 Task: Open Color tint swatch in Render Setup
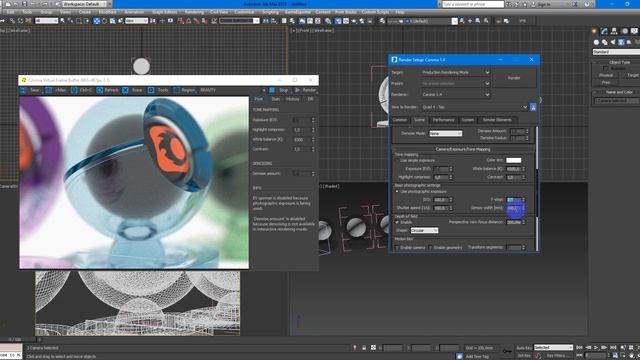pyautogui.click(x=513, y=160)
